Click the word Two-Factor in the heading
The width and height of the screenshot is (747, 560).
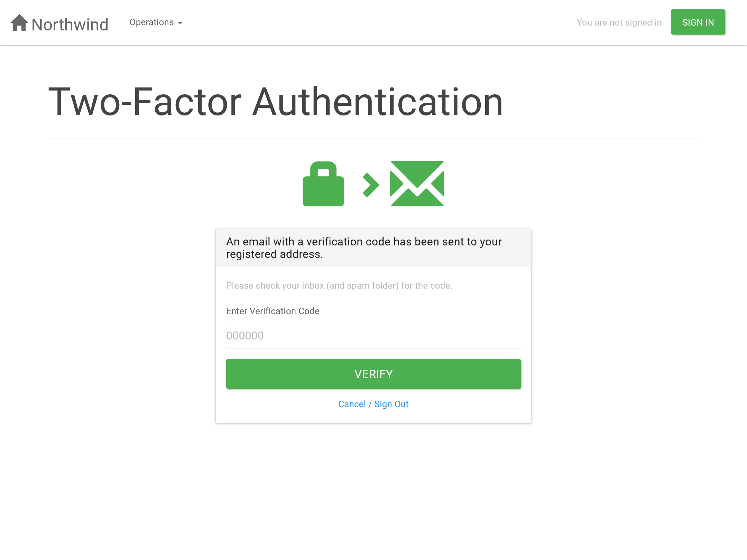pos(145,102)
